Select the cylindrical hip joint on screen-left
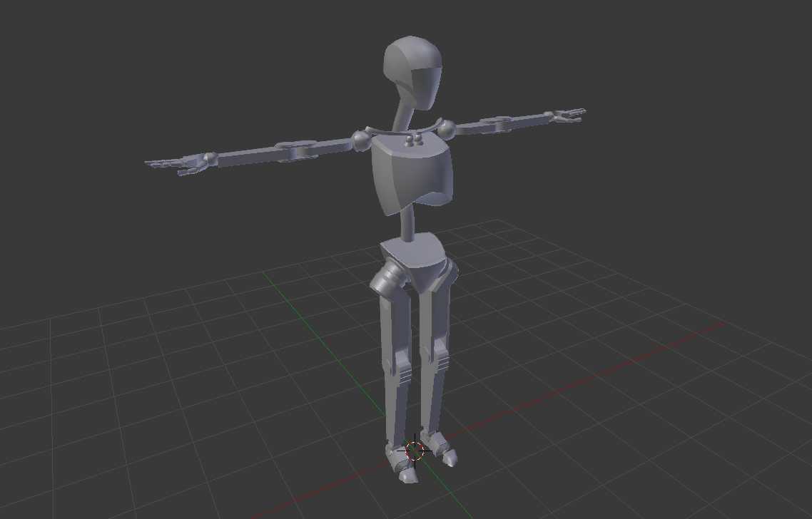This screenshot has width=812, height=519. [386, 279]
